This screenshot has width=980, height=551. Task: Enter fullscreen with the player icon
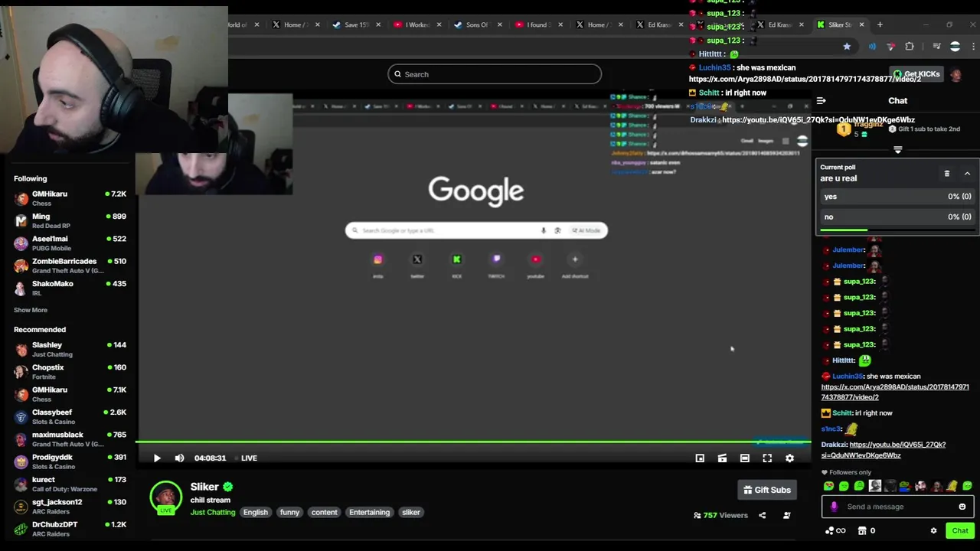(x=767, y=458)
